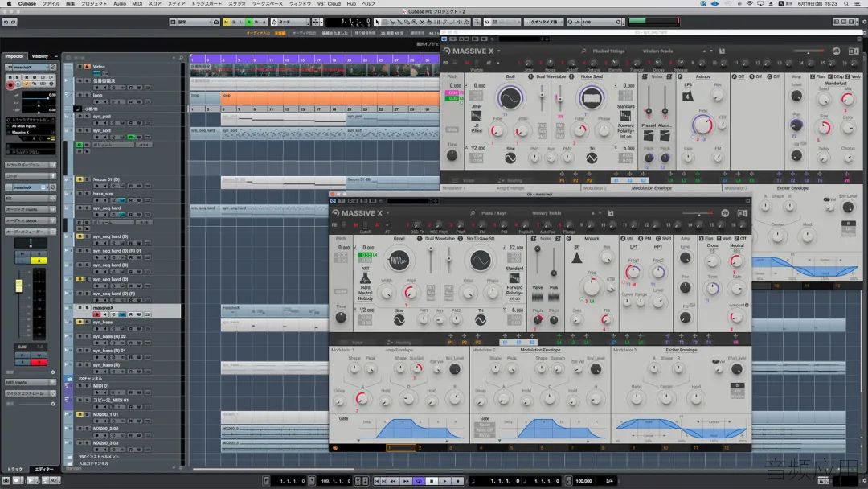Click the ART flask icon in front Massive X

click(366, 277)
